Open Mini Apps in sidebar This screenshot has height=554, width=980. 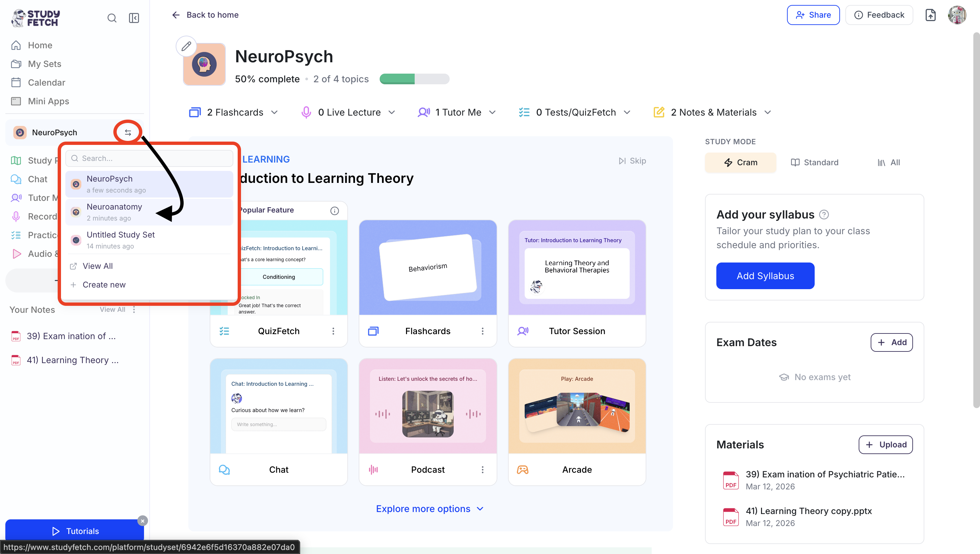[40, 101]
